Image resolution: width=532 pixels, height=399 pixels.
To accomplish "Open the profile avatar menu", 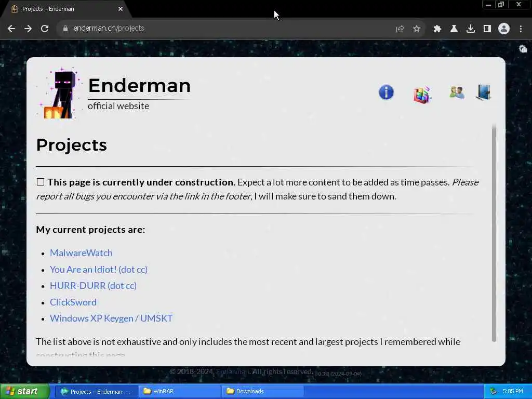I will point(503,29).
